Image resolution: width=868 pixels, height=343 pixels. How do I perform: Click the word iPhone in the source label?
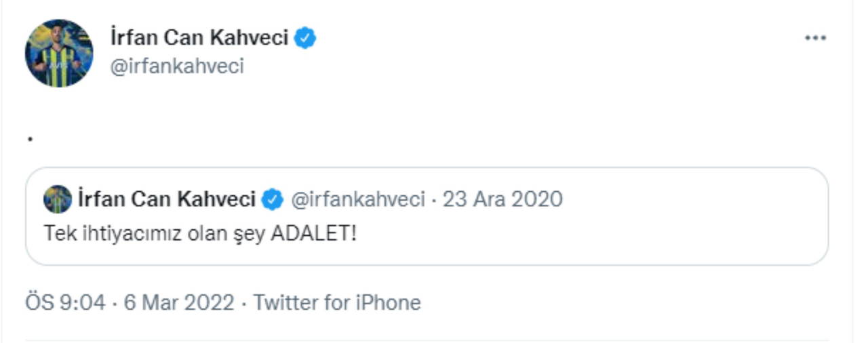pyautogui.click(x=388, y=302)
